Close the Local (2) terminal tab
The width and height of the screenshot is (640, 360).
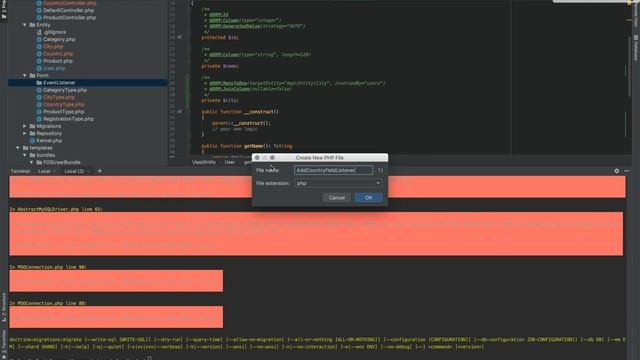88,171
